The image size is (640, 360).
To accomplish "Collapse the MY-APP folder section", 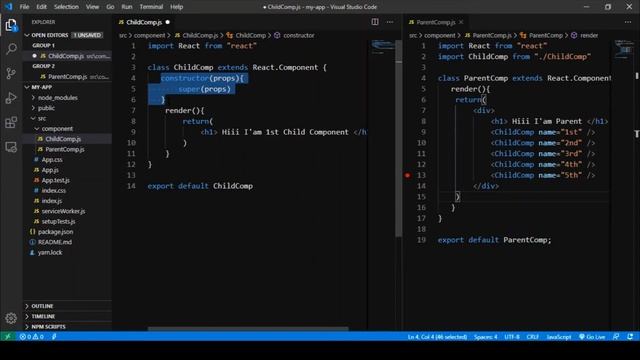I will tap(27, 87).
